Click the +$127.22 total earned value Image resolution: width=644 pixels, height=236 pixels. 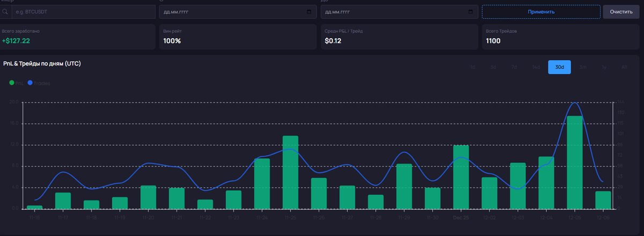tap(16, 41)
